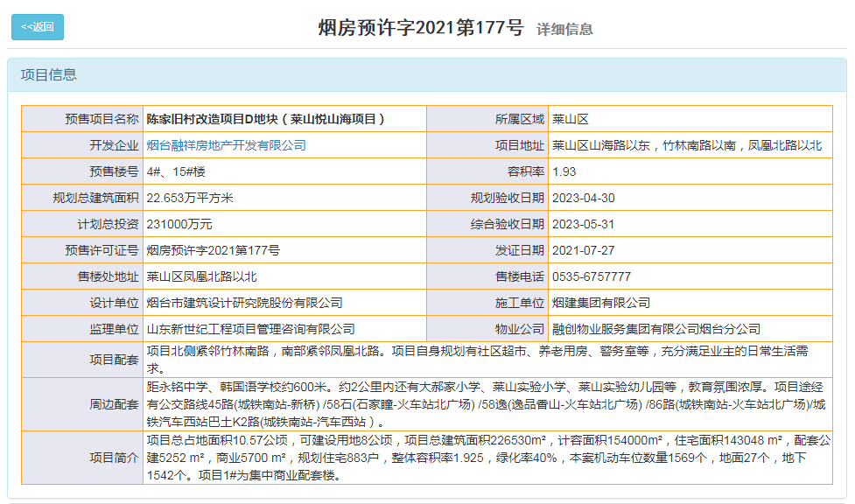Click supervisor 山东新世纪工程项目管理咨询有限公司
The width and height of the screenshot is (855, 504).
point(250,328)
